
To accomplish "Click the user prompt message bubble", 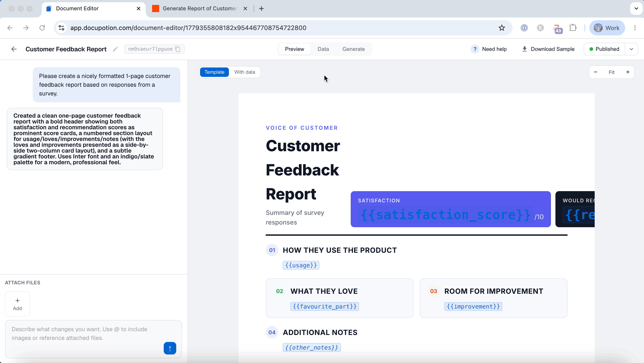I will tap(107, 85).
